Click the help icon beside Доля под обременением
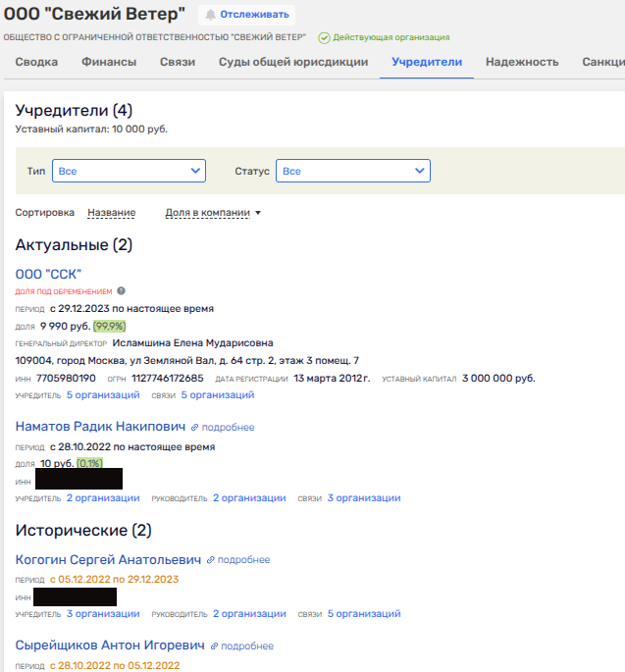This screenshot has width=625, height=672. coord(122,291)
